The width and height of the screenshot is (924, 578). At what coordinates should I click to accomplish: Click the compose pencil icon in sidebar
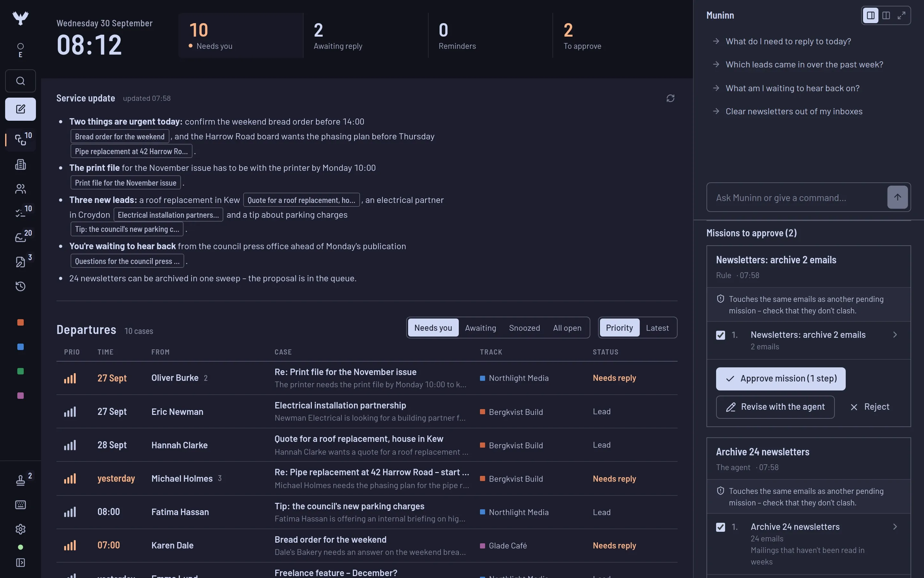(x=20, y=109)
